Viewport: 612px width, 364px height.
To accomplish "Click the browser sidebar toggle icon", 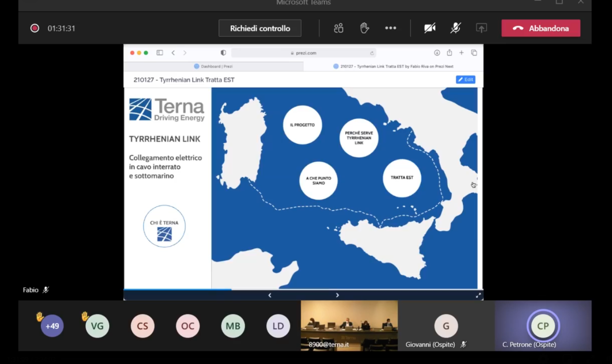I will (160, 53).
